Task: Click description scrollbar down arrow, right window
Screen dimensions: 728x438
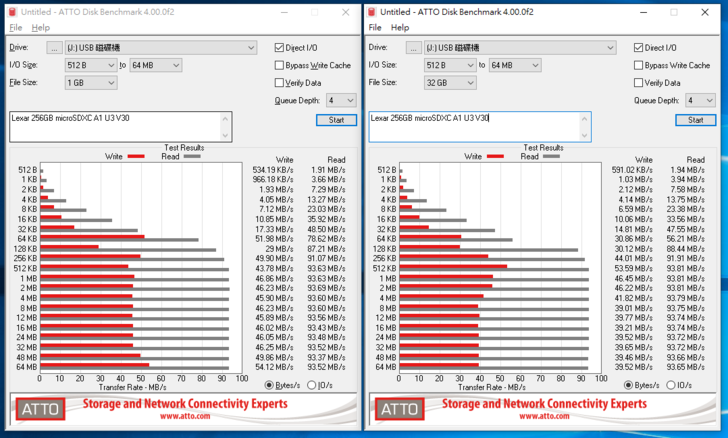Action: (x=585, y=135)
